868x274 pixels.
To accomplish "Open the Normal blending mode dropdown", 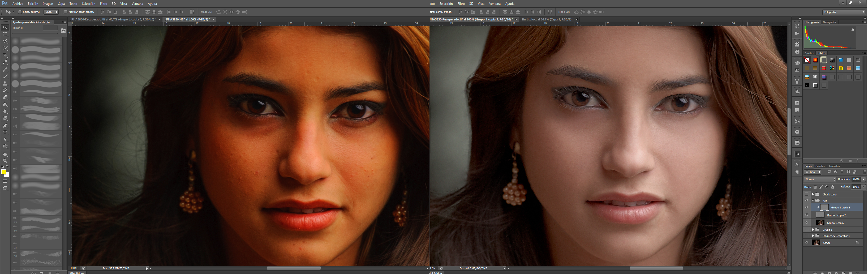I will click(x=820, y=180).
